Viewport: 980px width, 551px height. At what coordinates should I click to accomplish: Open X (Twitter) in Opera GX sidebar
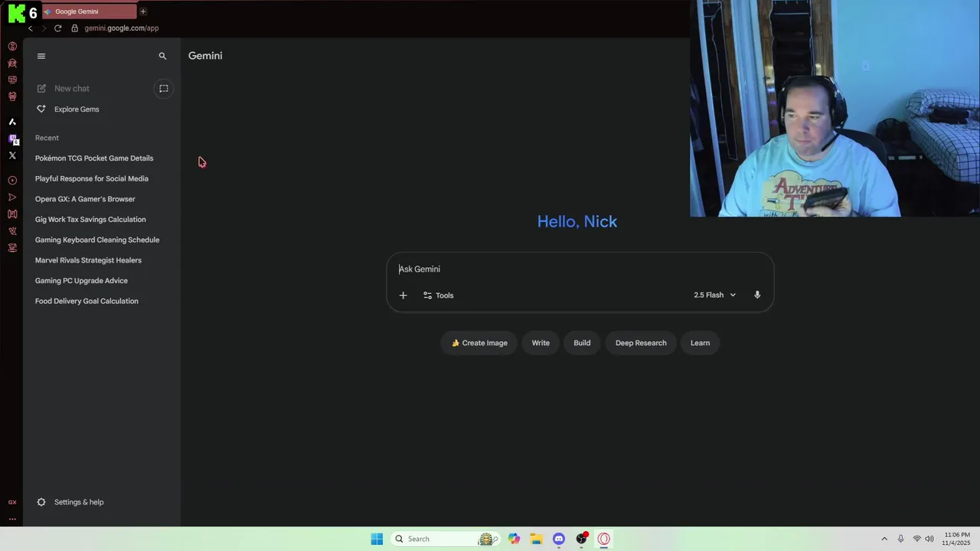(12, 155)
